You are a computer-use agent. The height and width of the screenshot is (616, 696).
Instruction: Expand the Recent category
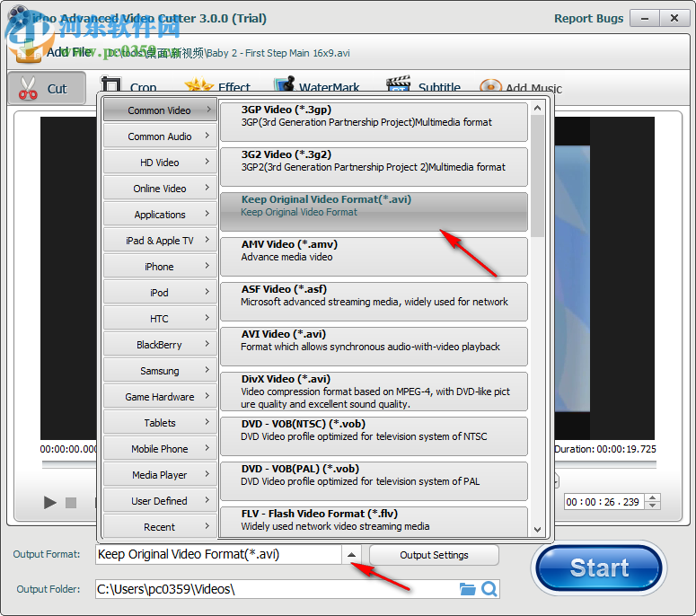(160, 526)
